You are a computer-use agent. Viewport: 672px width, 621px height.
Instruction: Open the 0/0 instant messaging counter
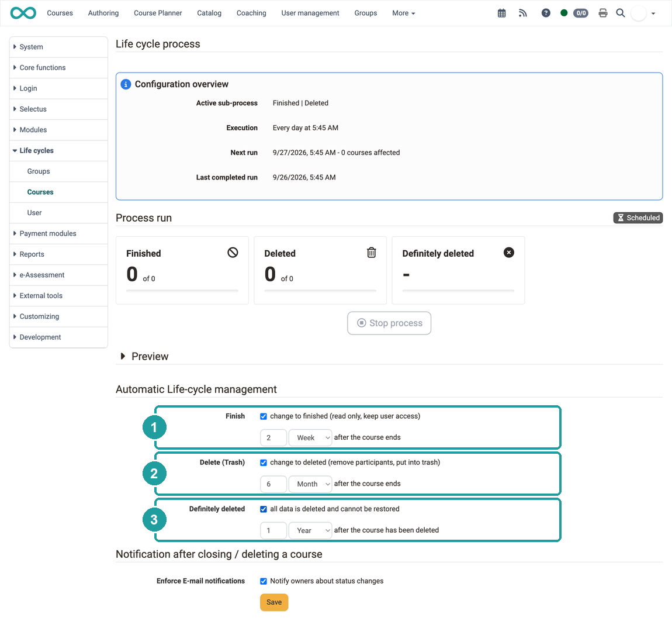tap(581, 13)
